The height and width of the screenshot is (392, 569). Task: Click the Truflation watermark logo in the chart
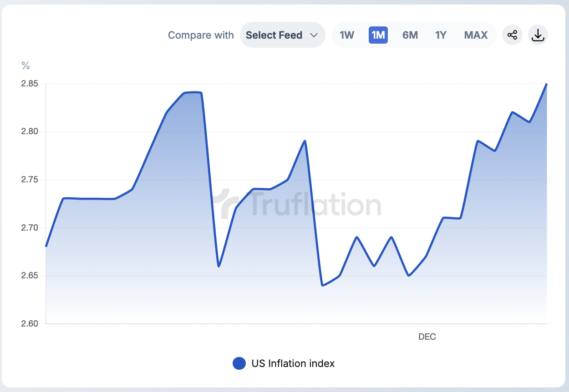point(301,205)
